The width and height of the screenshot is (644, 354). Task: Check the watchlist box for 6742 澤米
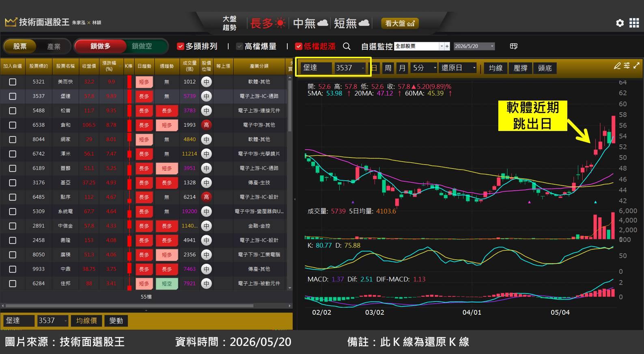click(13, 154)
